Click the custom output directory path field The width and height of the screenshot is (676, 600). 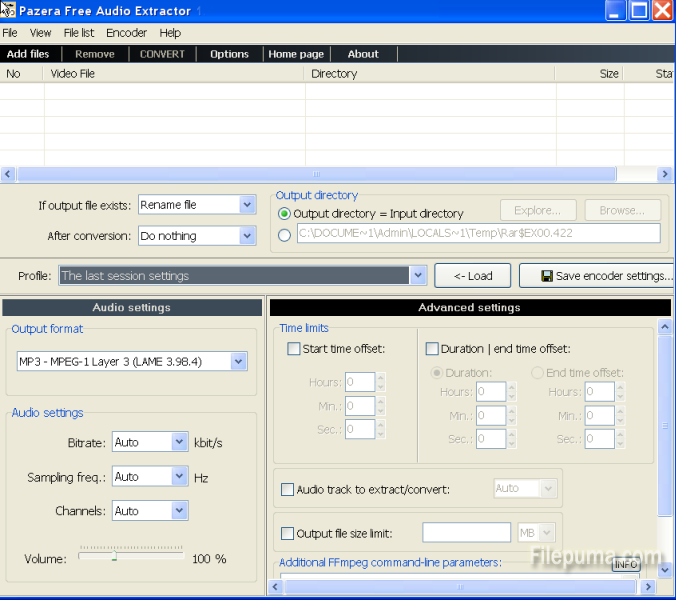click(x=478, y=234)
